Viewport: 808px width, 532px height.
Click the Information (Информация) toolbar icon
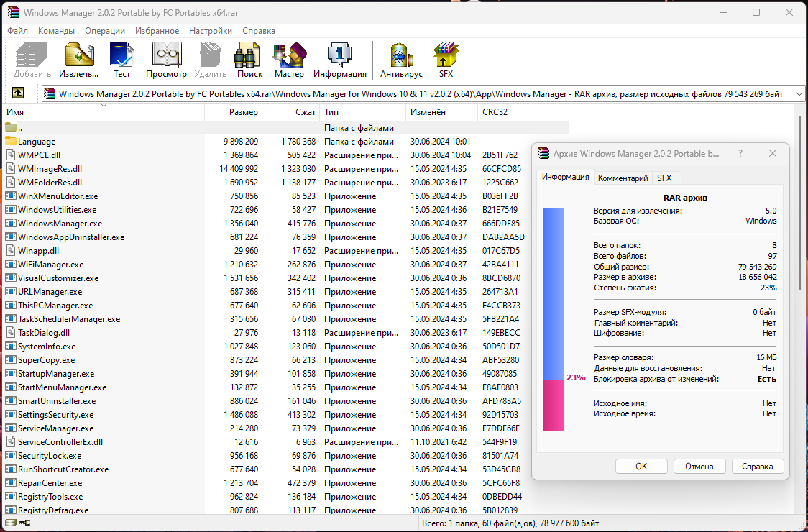[x=339, y=59]
